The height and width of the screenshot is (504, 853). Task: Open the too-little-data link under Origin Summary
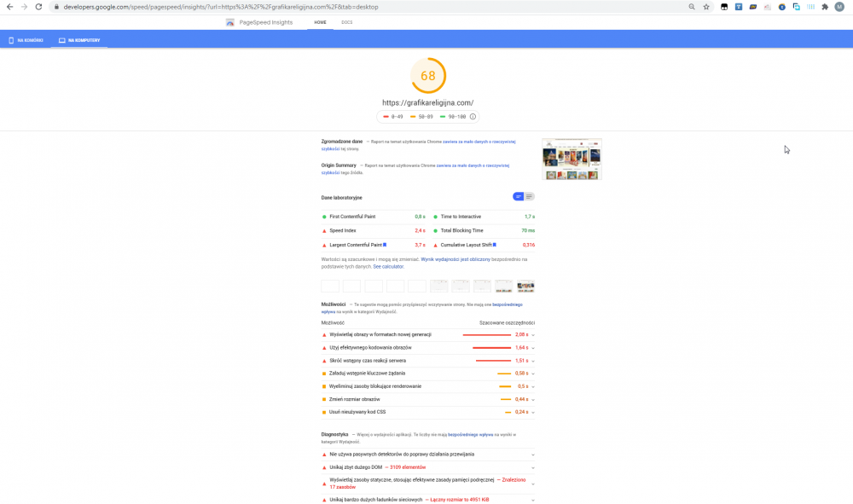[415, 169]
